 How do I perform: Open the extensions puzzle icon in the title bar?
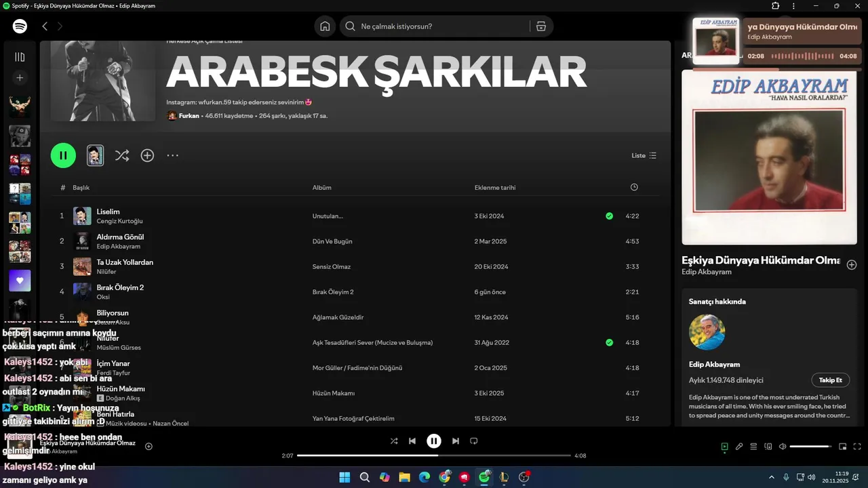point(776,5)
